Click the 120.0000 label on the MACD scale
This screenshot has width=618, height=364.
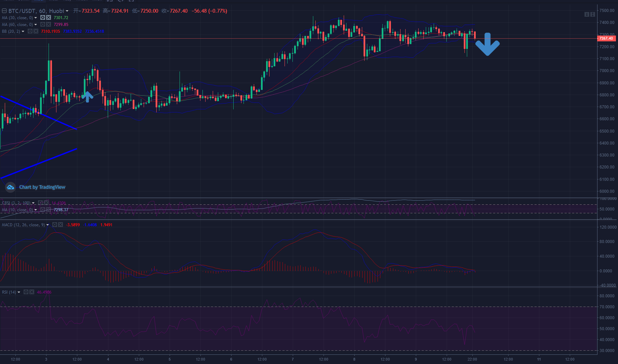tap(608, 227)
